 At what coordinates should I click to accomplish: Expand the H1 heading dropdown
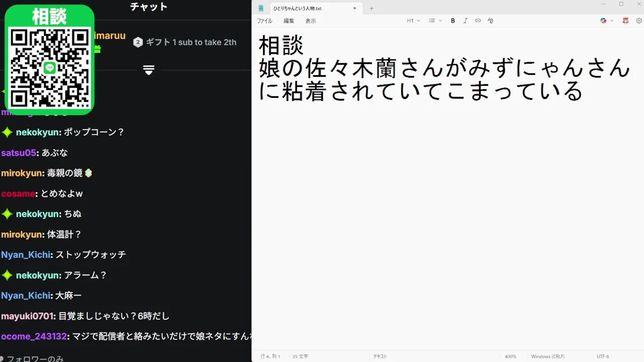coord(414,21)
